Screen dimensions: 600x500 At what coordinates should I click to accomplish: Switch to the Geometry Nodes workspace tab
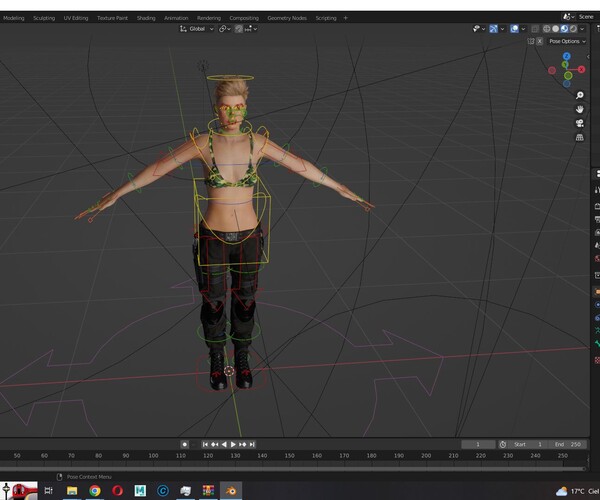(x=287, y=18)
